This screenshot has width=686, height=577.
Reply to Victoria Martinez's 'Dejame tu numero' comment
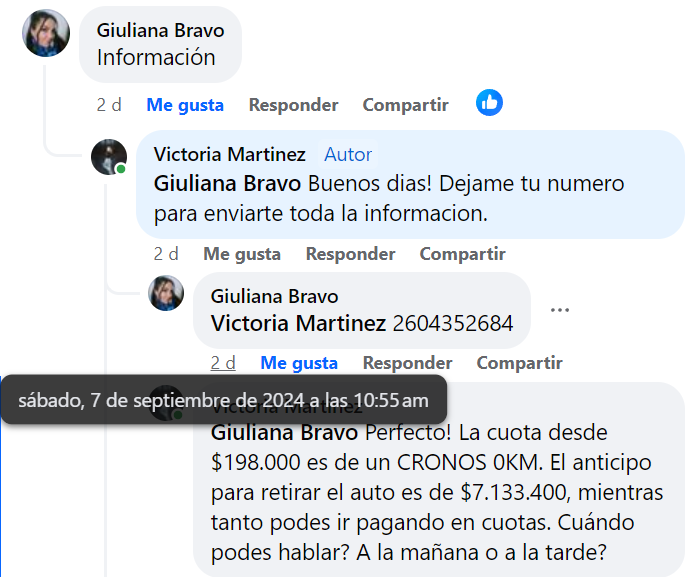coord(350,254)
